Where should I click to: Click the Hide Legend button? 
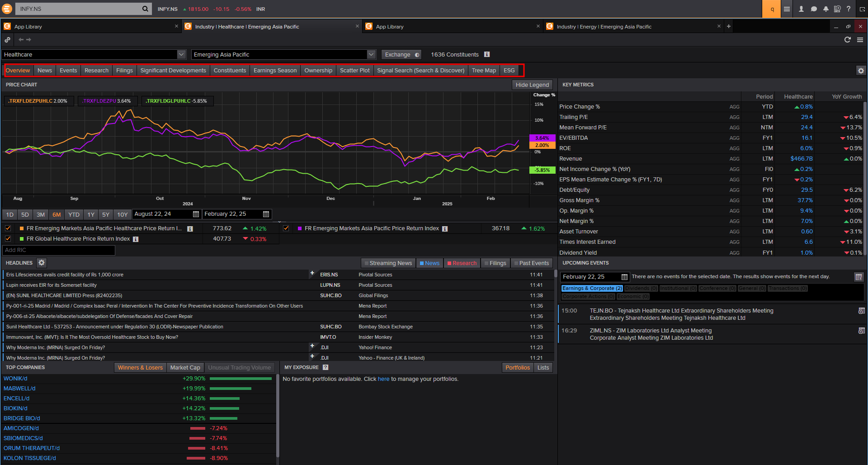coord(532,85)
